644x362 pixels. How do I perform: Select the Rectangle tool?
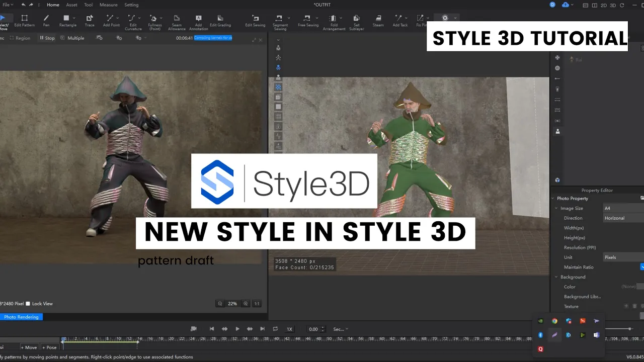[67, 21]
